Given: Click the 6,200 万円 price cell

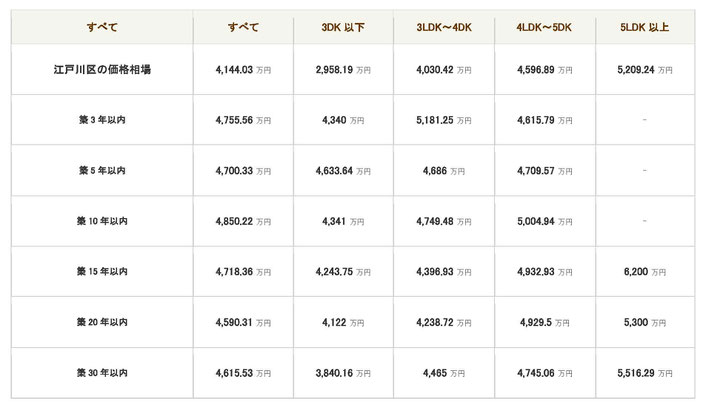Looking at the screenshot, I should (644, 272).
